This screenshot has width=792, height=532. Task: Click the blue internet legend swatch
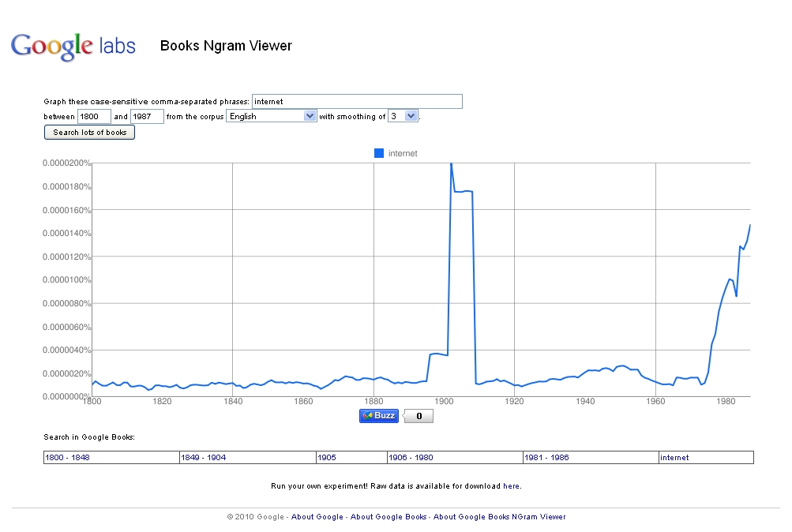coord(378,153)
